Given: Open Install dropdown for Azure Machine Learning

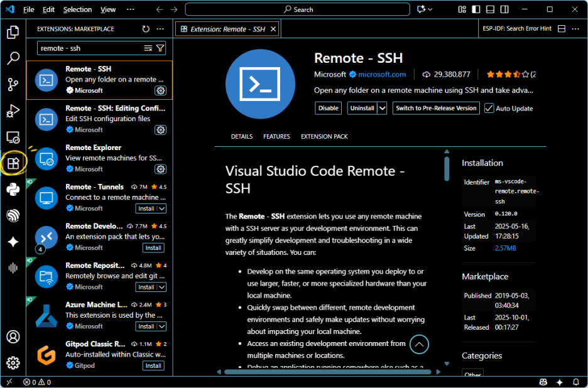Looking at the screenshot, I should coord(162,326).
